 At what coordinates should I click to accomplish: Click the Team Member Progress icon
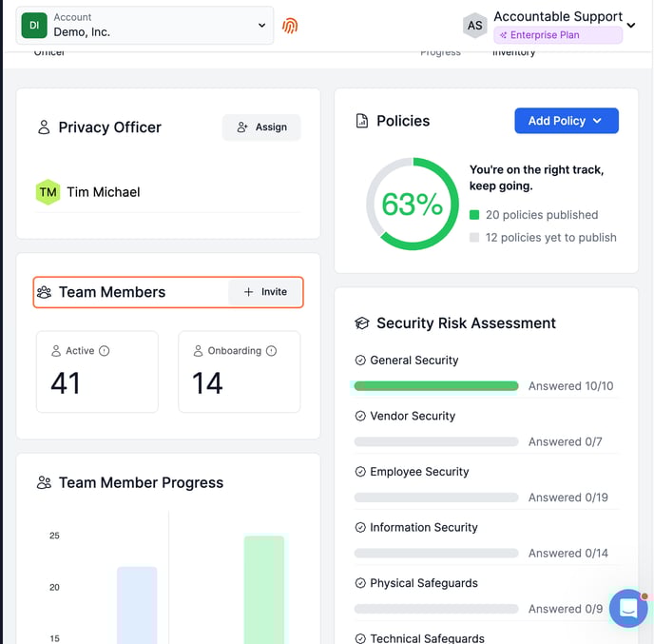click(x=44, y=482)
